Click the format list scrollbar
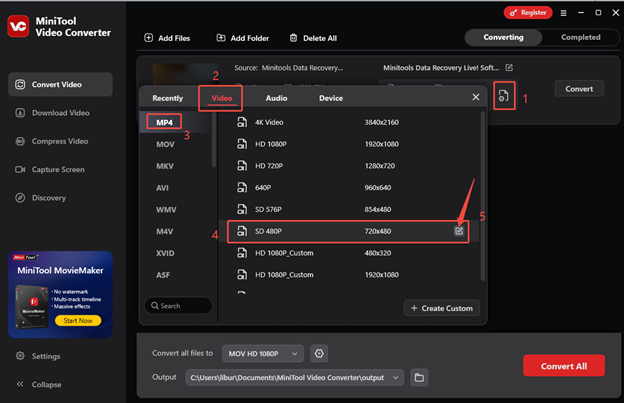The image size is (624, 403). click(214, 139)
